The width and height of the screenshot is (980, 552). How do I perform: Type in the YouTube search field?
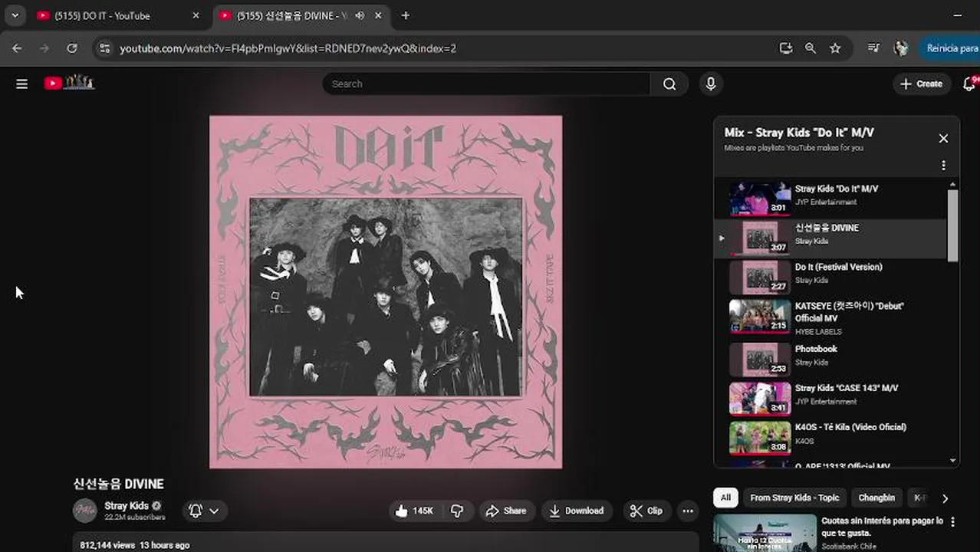[487, 84]
